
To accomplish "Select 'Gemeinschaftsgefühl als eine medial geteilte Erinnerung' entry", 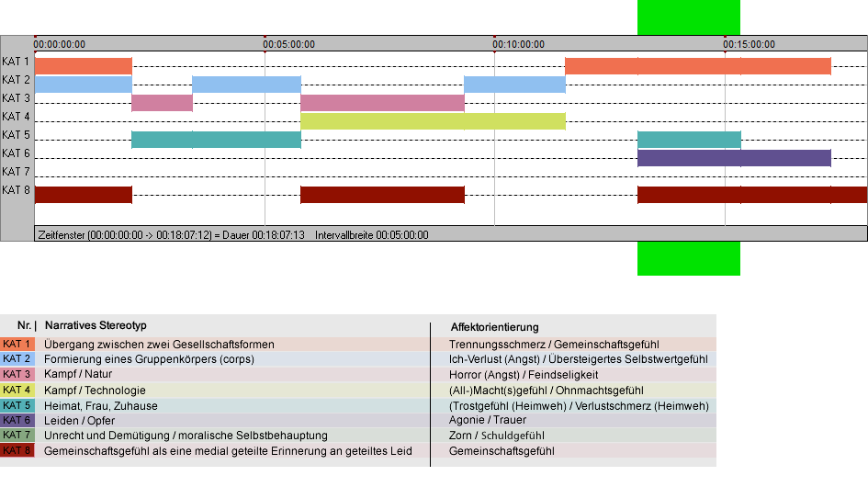I will (228, 450).
